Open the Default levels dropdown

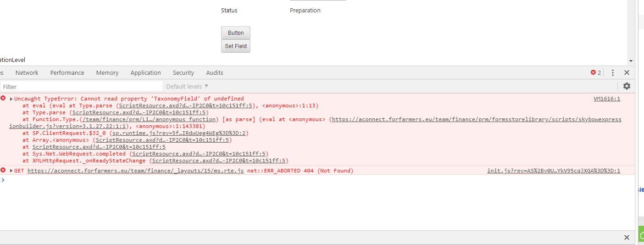pos(187,86)
